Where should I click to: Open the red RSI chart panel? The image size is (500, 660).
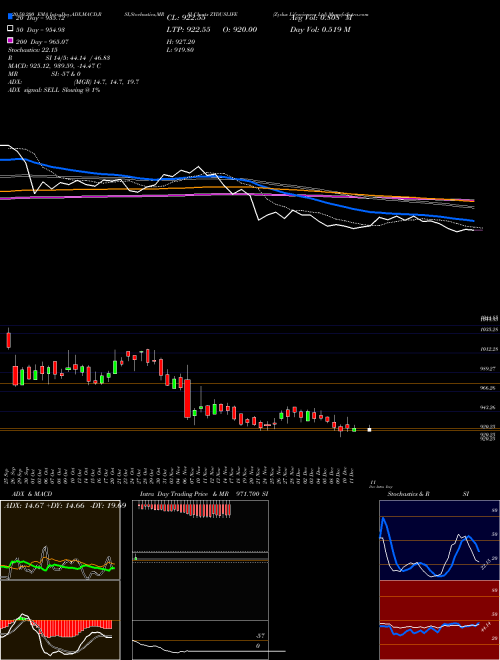(439, 620)
